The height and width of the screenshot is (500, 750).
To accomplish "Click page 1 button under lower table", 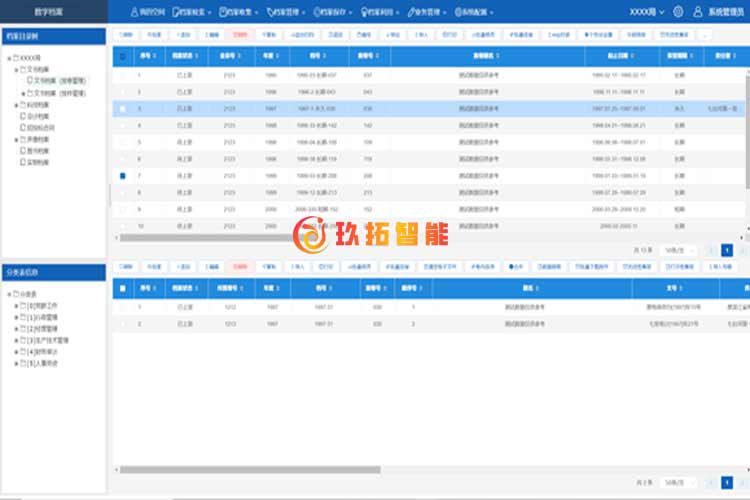I will click(x=727, y=483).
